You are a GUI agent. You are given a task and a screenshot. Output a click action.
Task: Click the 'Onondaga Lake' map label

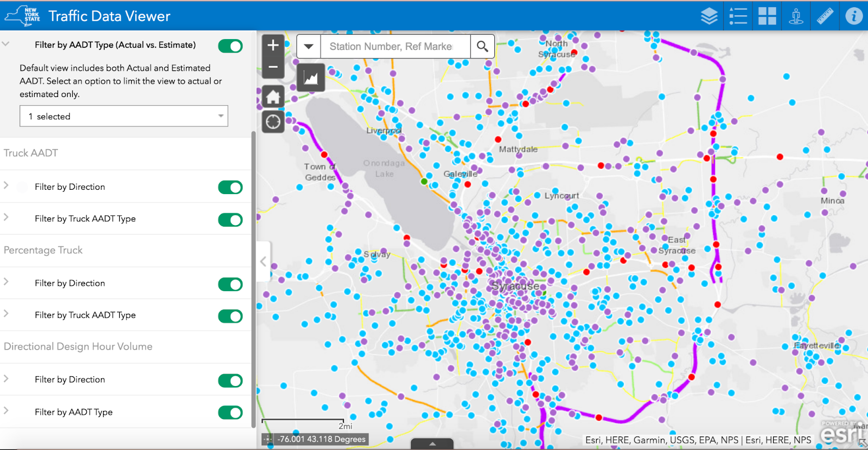tap(384, 169)
